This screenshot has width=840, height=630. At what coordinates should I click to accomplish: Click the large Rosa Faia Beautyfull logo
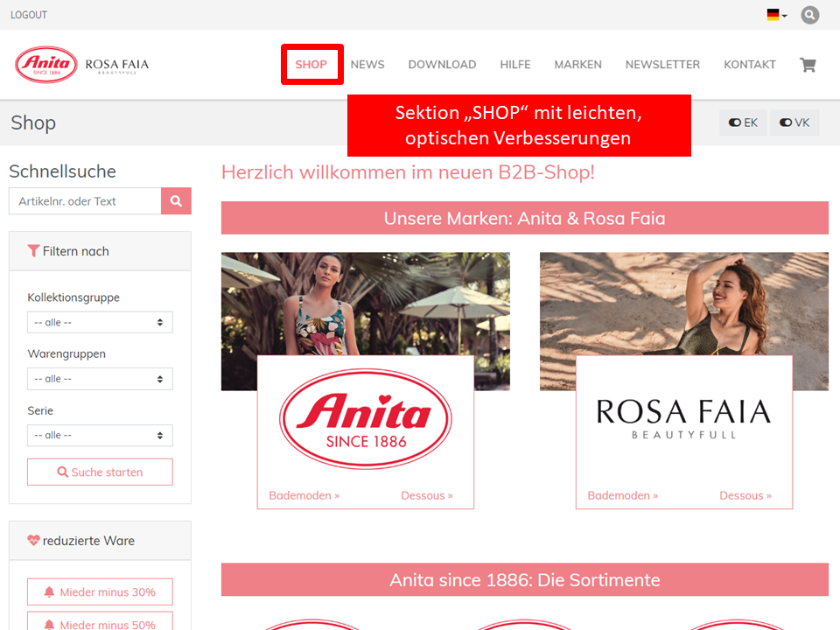click(x=683, y=418)
